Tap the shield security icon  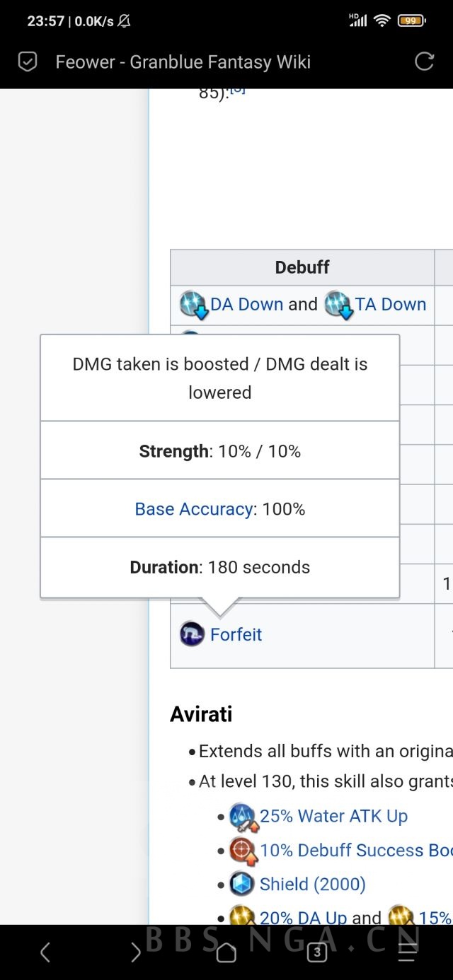click(x=27, y=62)
